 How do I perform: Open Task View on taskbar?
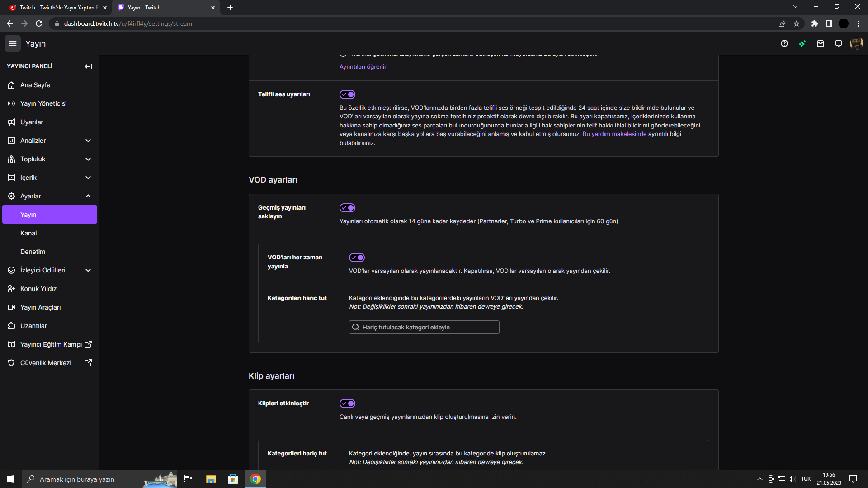click(x=188, y=479)
